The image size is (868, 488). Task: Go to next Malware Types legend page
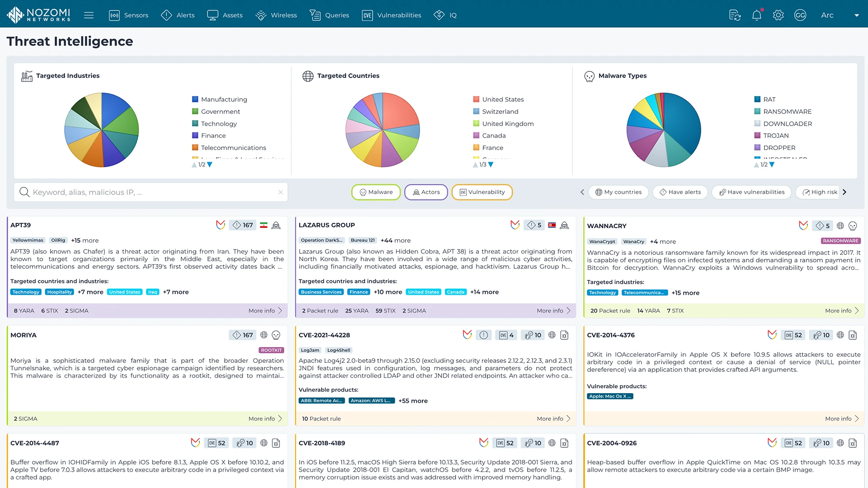(x=772, y=164)
